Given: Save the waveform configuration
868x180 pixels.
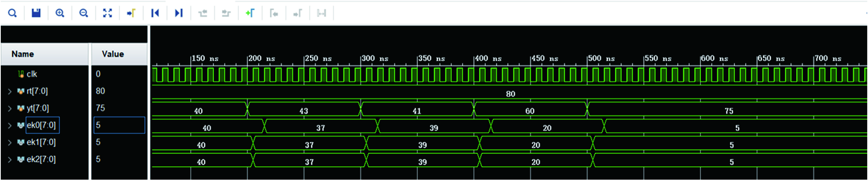Looking at the screenshot, I should point(36,13).
